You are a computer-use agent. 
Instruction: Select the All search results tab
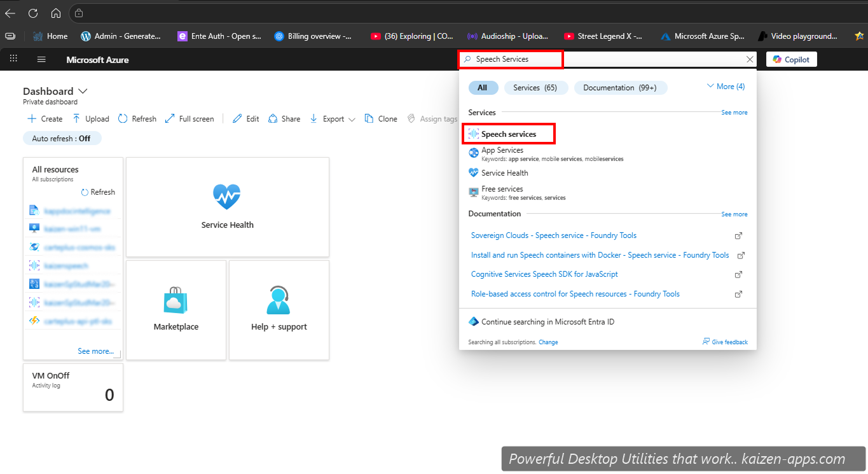pyautogui.click(x=483, y=87)
